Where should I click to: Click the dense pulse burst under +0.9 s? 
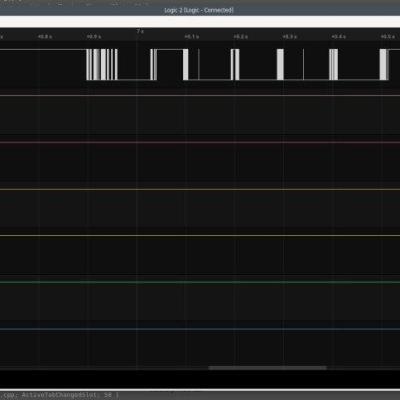102,65
